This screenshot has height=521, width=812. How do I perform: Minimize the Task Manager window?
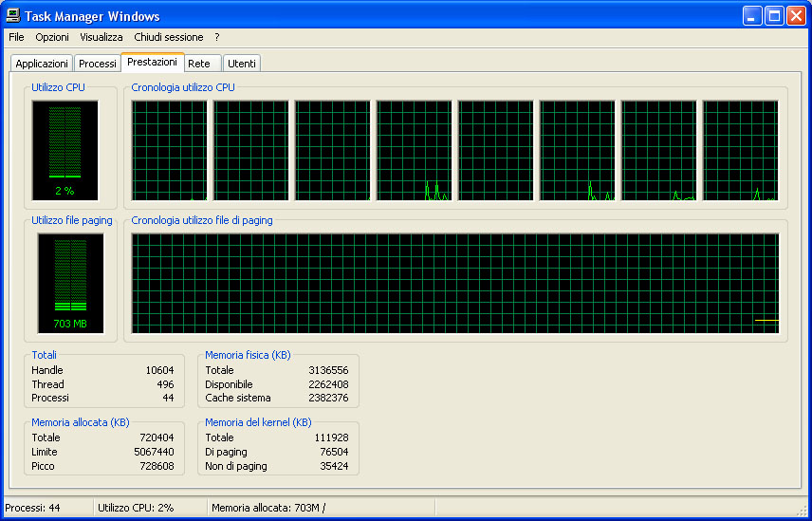tap(752, 15)
